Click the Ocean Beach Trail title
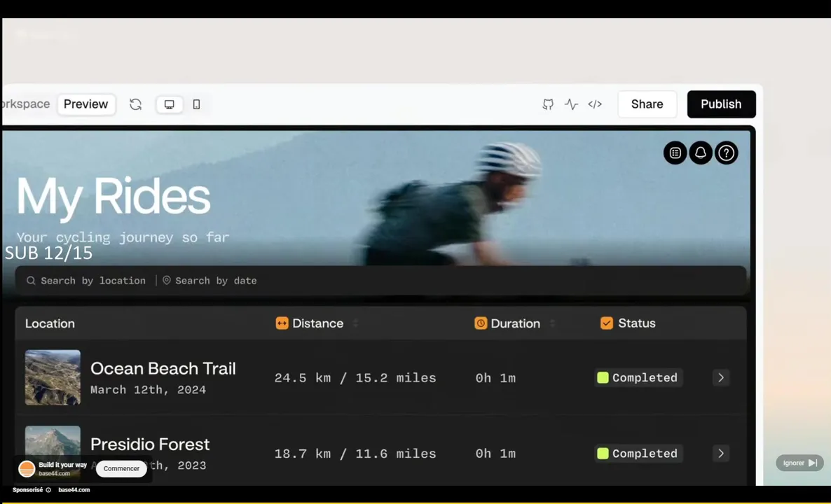Image resolution: width=831 pixels, height=504 pixels. click(163, 368)
